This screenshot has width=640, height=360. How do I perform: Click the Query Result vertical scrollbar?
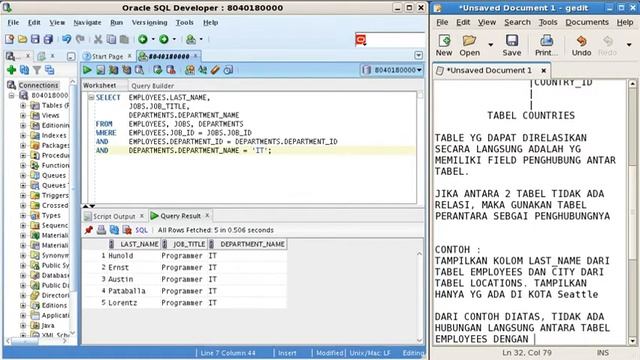click(x=419, y=297)
